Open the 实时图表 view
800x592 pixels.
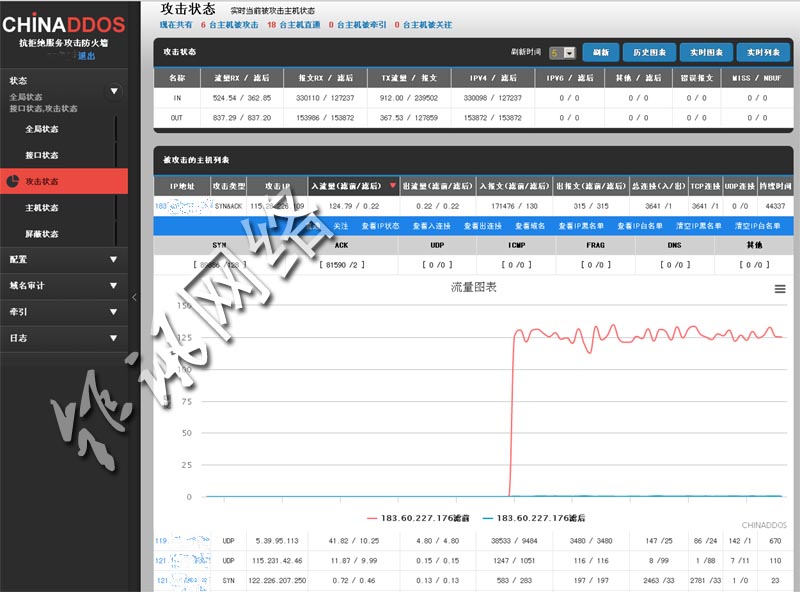point(706,52)
